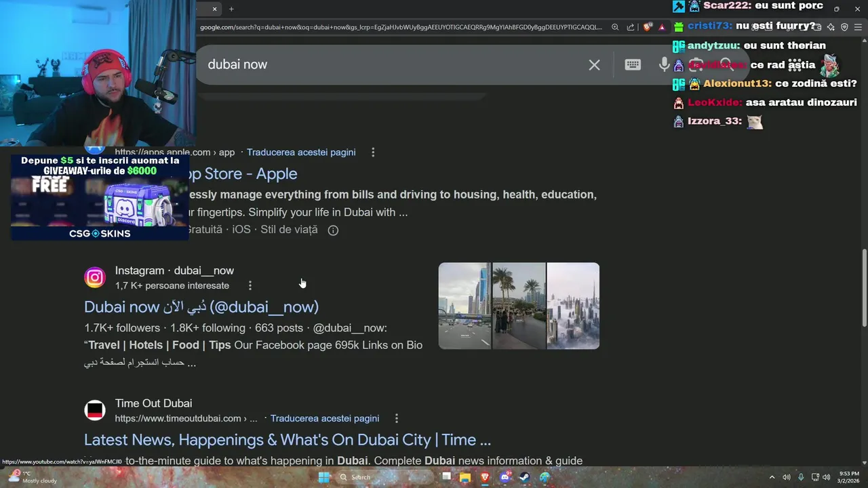Open the foggy skyline thumbnail image
This screenshot has height=488, width=868.
573,306
